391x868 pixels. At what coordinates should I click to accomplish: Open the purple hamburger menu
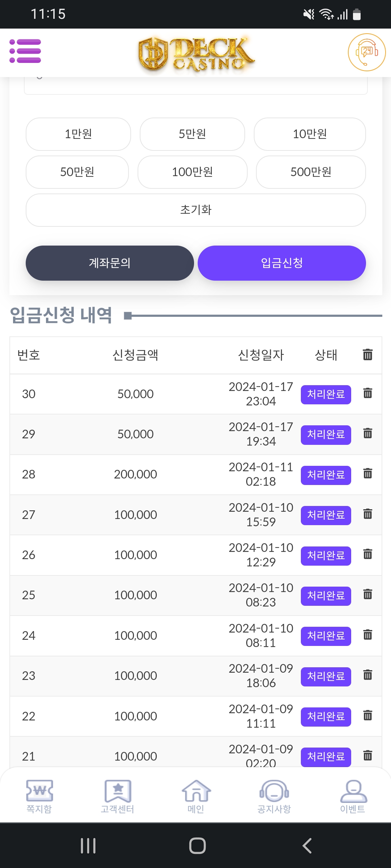(25, 51)
